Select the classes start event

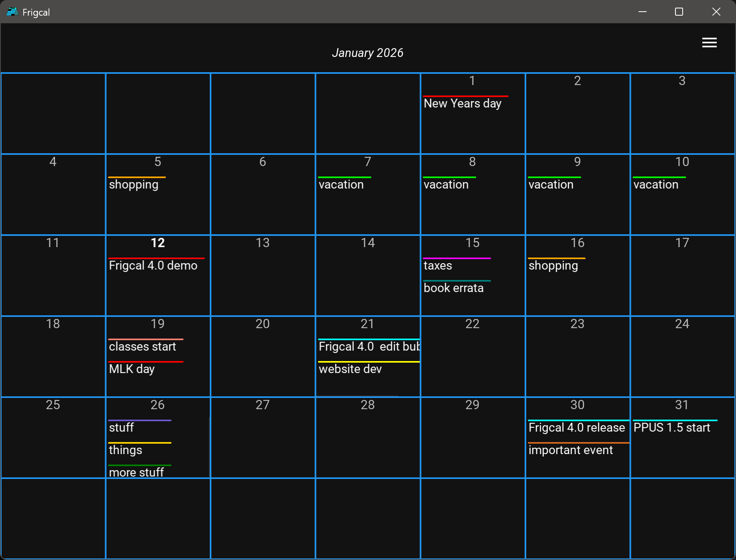pyautogui.click(x=142, y=347)
